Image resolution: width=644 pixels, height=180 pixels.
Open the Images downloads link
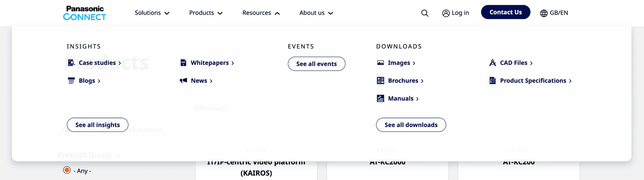click(402, 63)
